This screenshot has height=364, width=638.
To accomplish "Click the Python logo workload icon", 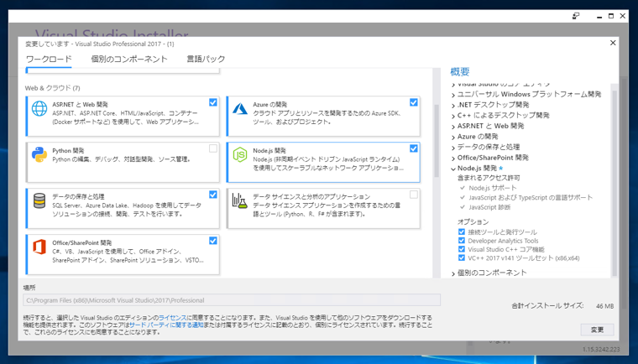I will pos(39,155).
